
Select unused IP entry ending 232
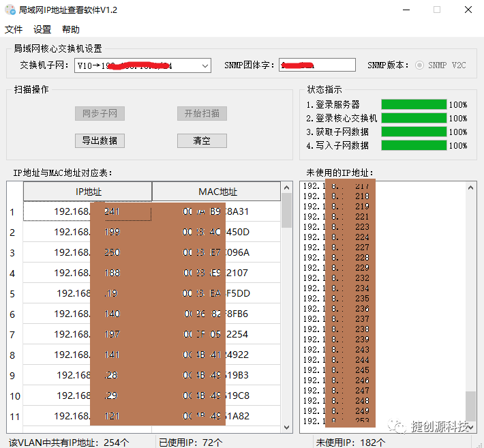click(x=336, y=278)
